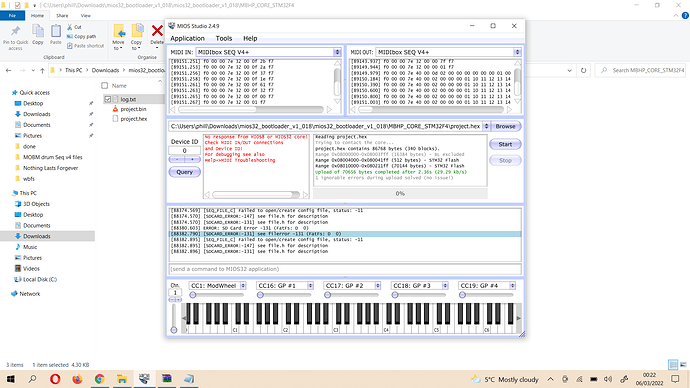Screen dimensions: 690x388
Task: Open Local Disk (C:) in navigation pane
Action: pyautogui.click(x=40, y=279)
